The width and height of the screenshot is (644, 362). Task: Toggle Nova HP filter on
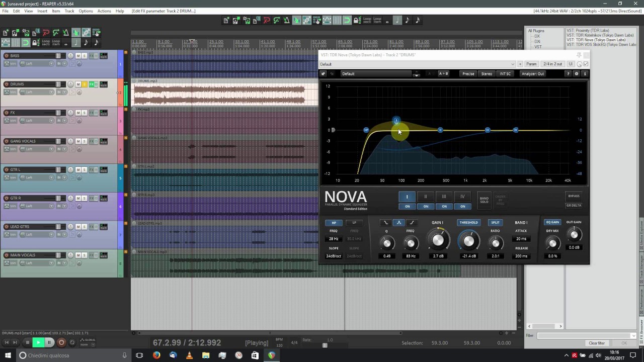click(334, 223)
